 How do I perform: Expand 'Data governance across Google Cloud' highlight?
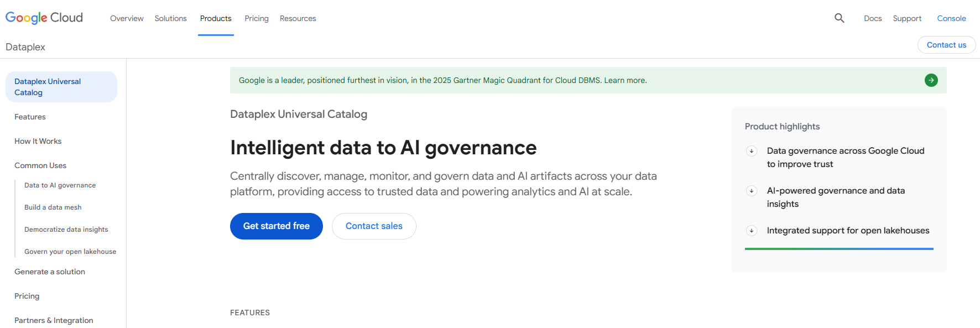(x=752, y=151)
